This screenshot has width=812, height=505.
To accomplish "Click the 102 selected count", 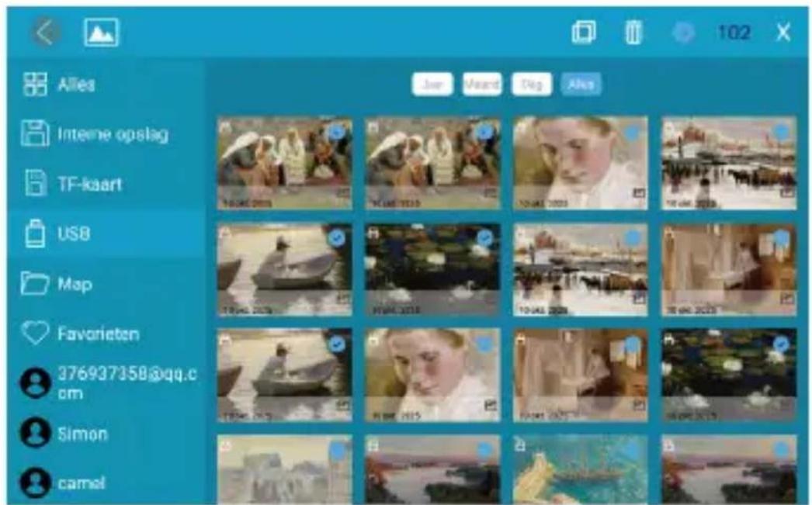I will [734, 33].
